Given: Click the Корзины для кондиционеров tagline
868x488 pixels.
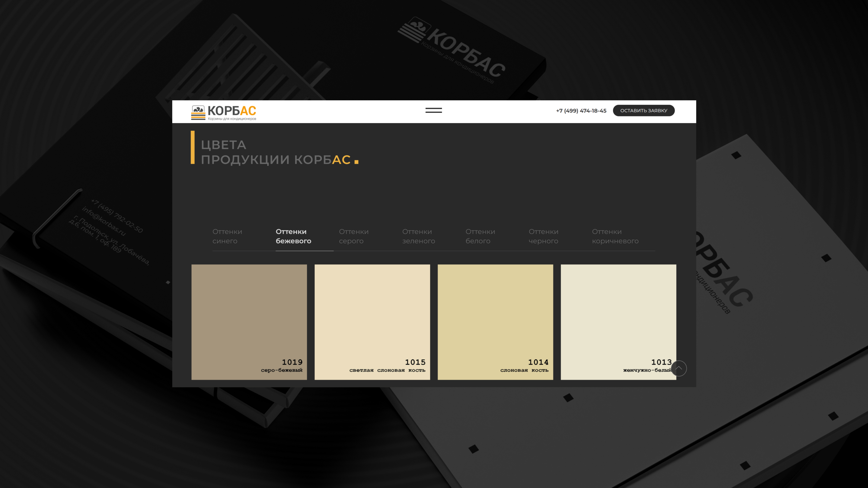Looking at the screenshot, I should tap(232, 119).
